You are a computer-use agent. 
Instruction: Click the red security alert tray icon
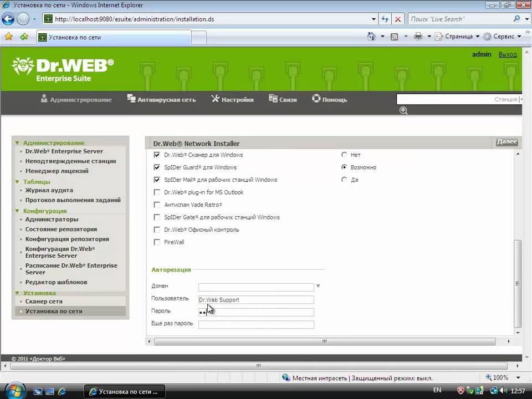point(461,391)
